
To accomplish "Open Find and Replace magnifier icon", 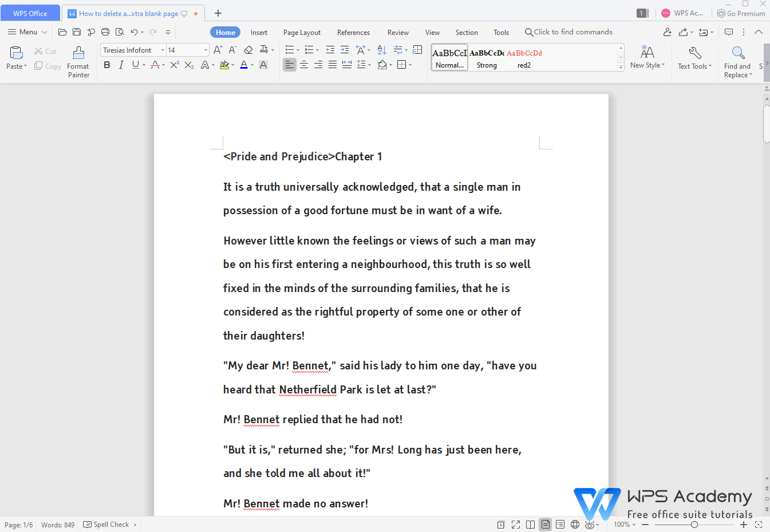I will (x=739, y=54).
